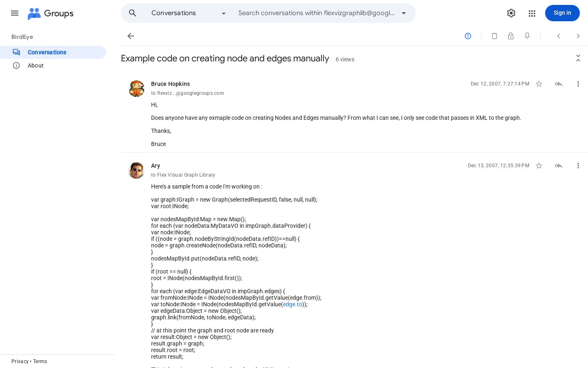Expand the advanced search options arrow
The image size is (588, 368).
point(404,13)
